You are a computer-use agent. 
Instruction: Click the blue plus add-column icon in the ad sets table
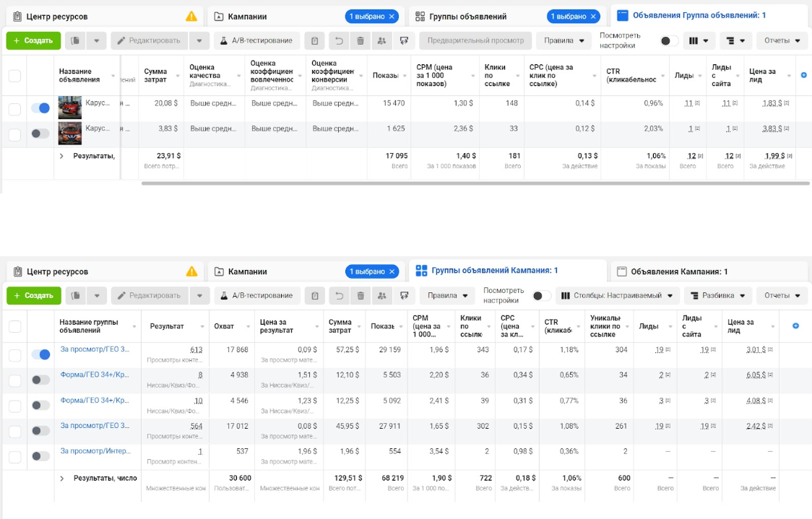(x=796, y=326)
